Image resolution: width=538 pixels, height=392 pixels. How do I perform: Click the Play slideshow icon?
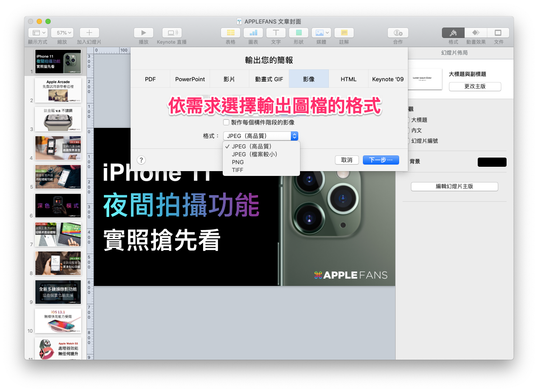pos(143,33)
